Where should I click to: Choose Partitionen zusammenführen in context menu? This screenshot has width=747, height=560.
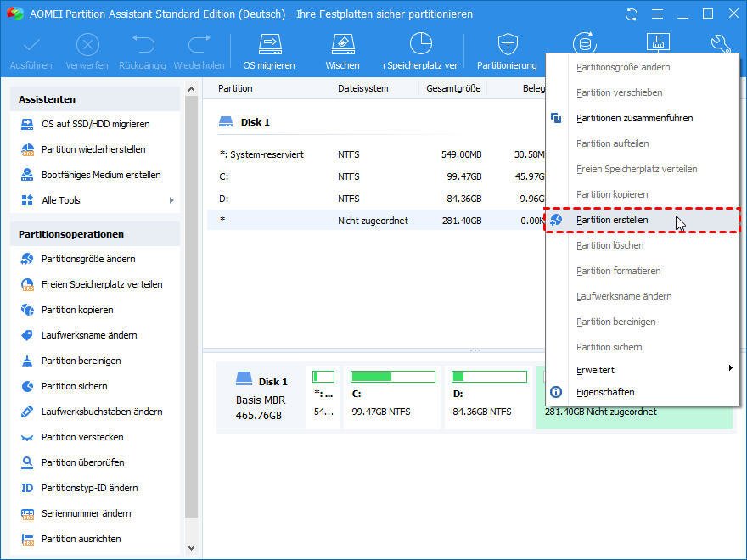click(x=643, y=118)
